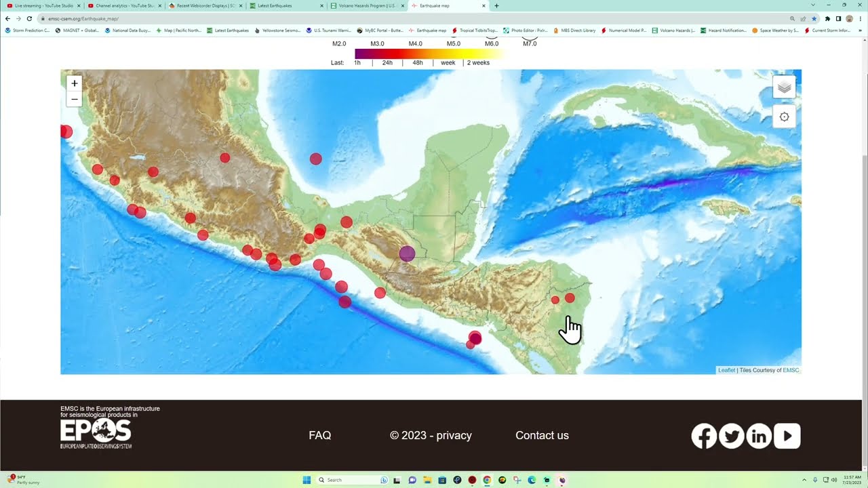The image size is (868, 488).
Task: Open the Windows Start menu
Action: (307, 480)
